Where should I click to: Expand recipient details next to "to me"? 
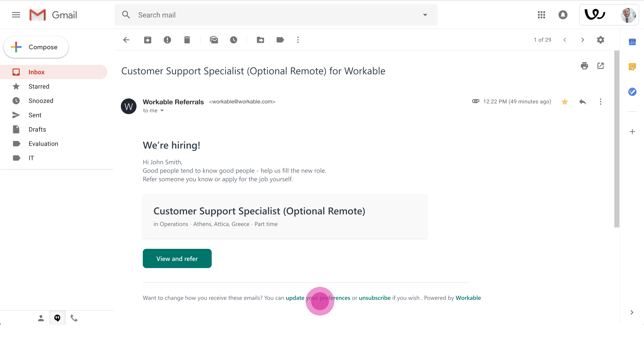(x=162, y=111)
